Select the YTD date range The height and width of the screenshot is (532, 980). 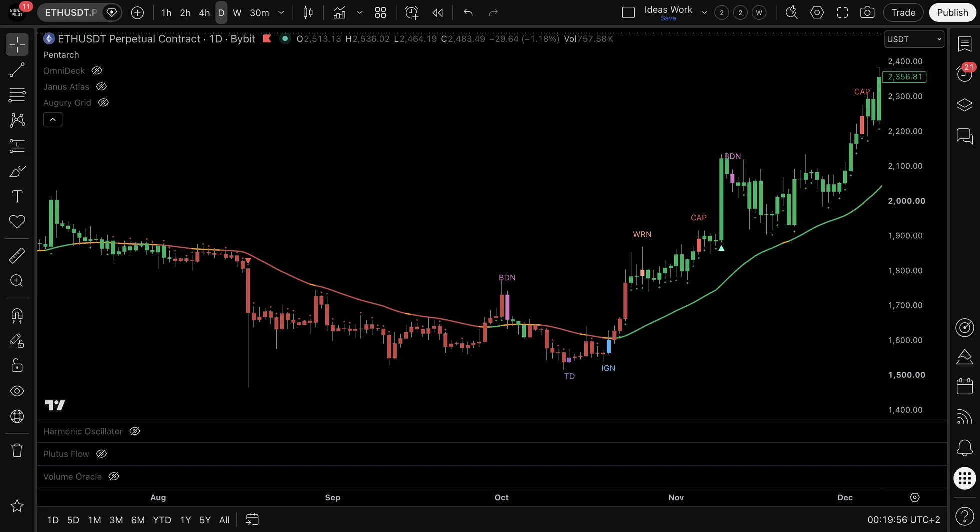pos(162,520)
